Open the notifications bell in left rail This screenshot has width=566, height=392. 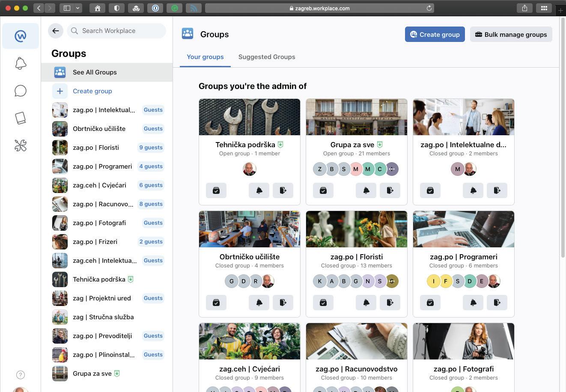[x=21, y=63]
